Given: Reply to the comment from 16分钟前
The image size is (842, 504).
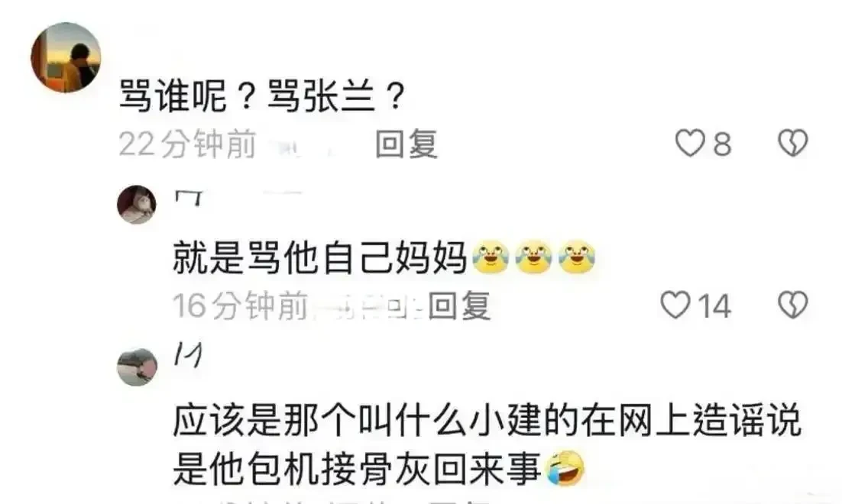Looking at the screenshot, I should [x=459, y=305].
